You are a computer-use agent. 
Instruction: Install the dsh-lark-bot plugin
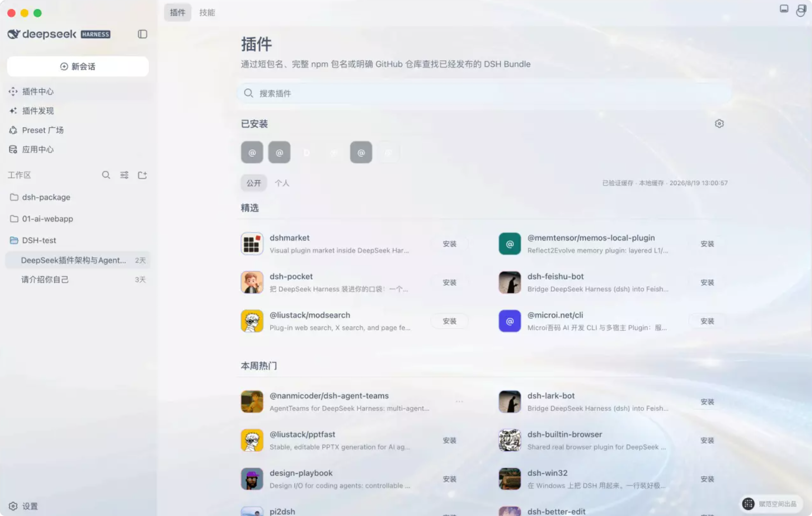[707, 402]
